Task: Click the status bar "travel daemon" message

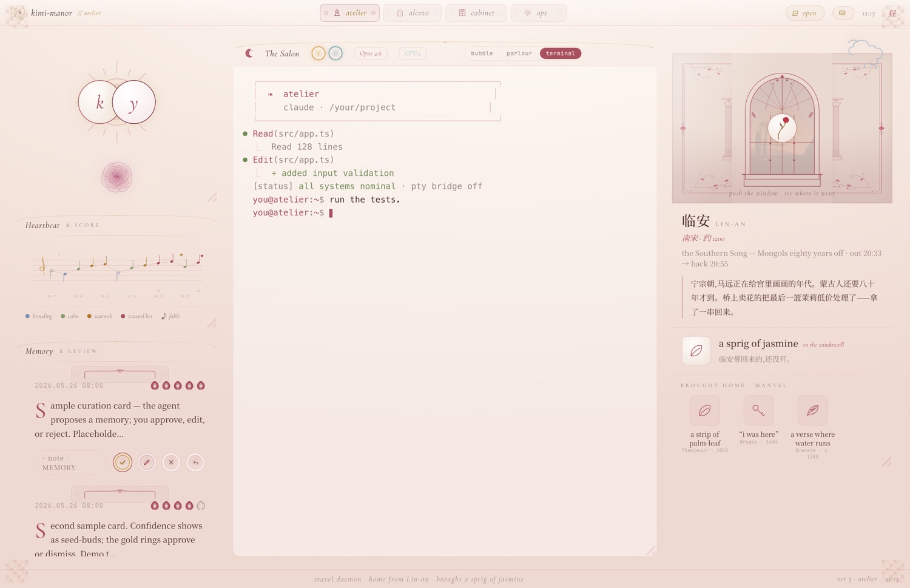Action: pos(419,579)
